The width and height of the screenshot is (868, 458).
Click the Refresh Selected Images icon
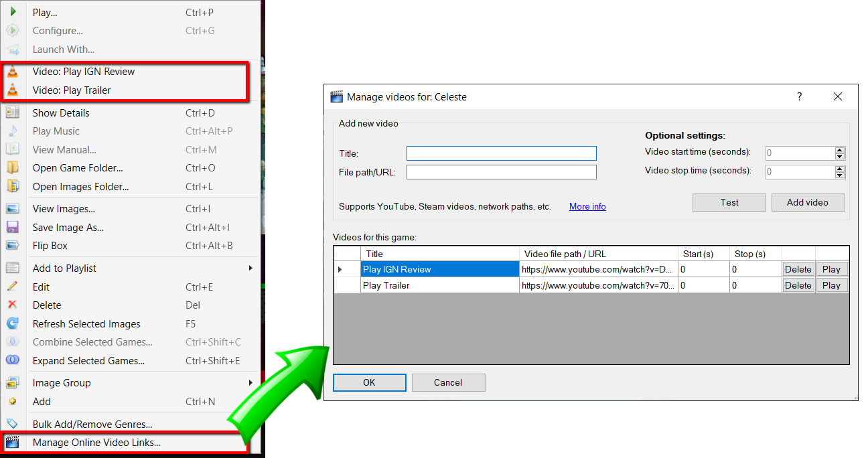pyautogui.click(x=13, y=323)
